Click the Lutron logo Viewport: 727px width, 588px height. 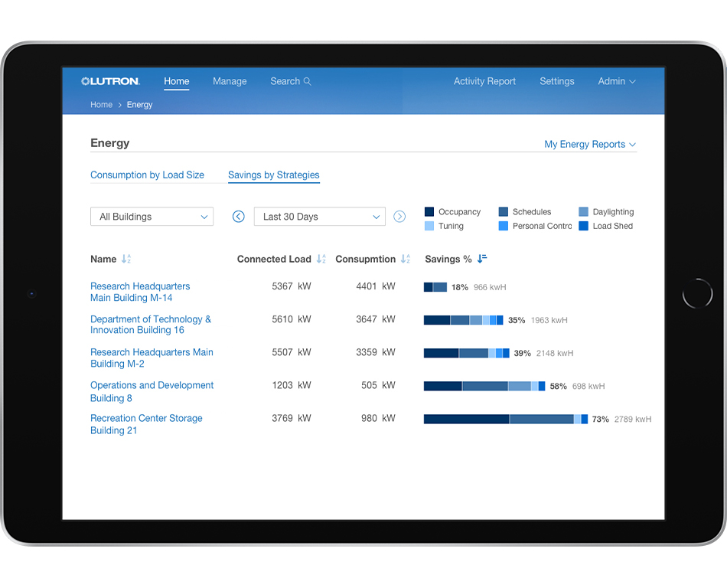[x=110, y=81]
